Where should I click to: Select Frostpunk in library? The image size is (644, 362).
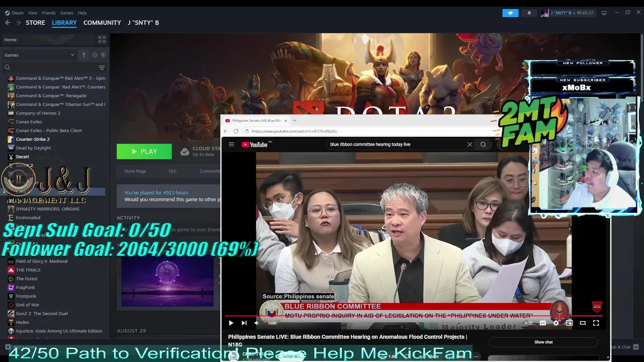point(26,296)
